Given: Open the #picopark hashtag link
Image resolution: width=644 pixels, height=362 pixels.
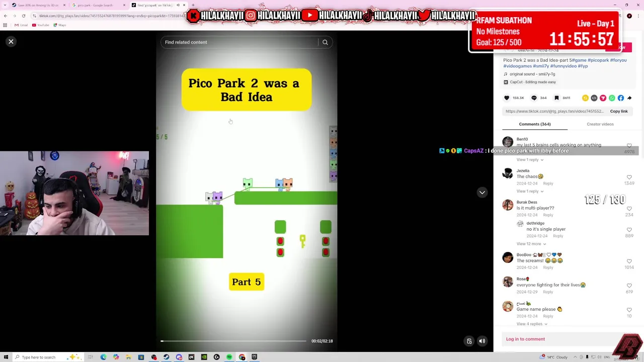Looking at the screenshot, I should point(598,60).
